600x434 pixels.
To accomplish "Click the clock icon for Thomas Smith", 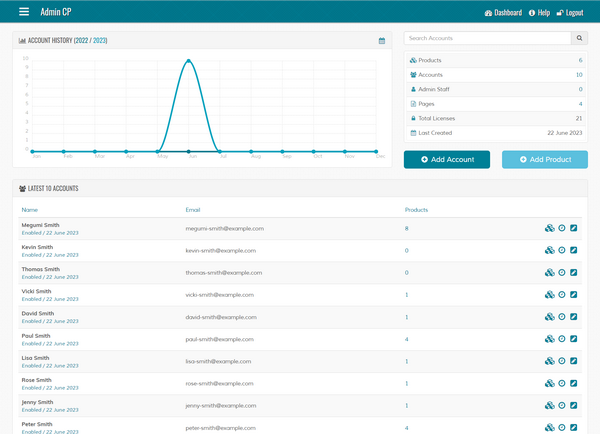I will [562, 272].
